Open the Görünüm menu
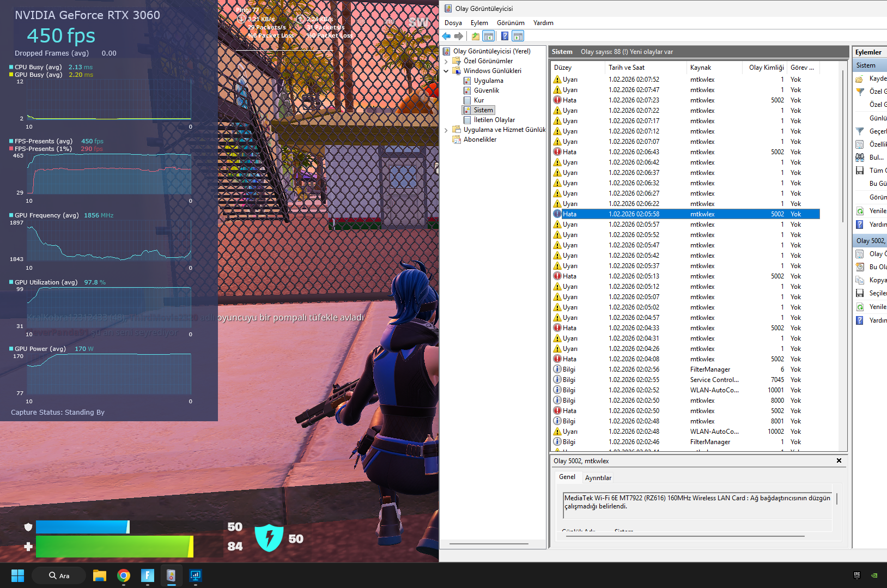This screenshot has width=887, height=588. [x=511, y=23]
